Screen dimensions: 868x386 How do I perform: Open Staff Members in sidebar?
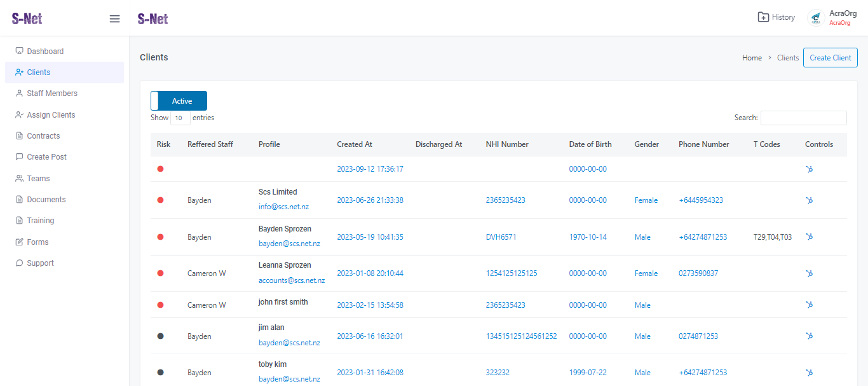tap(51, 93)
